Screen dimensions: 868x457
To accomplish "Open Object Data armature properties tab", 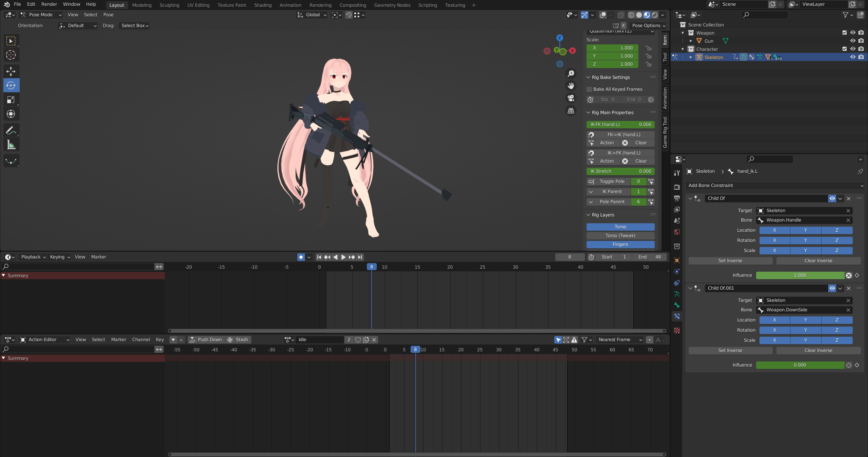I will point(677,294).
